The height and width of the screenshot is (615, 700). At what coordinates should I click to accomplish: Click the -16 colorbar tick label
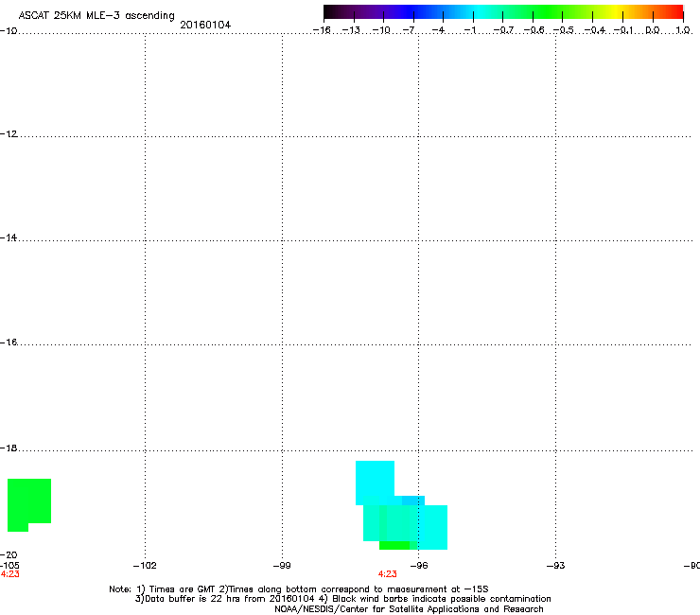tap(322, 30)
